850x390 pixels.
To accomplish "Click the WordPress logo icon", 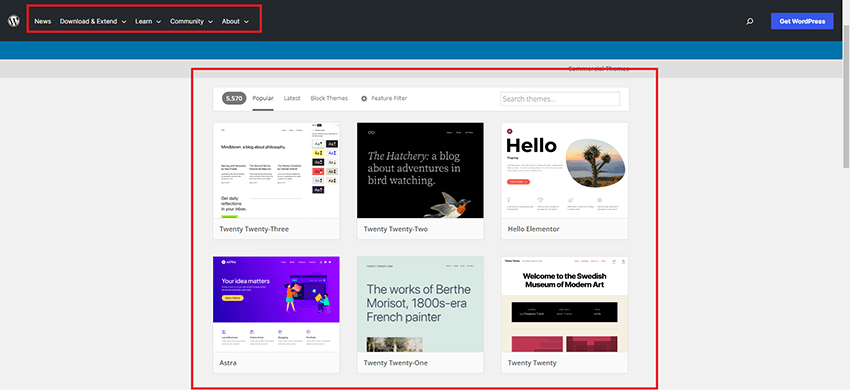I will pyautogui.click(x=14, y=21).
